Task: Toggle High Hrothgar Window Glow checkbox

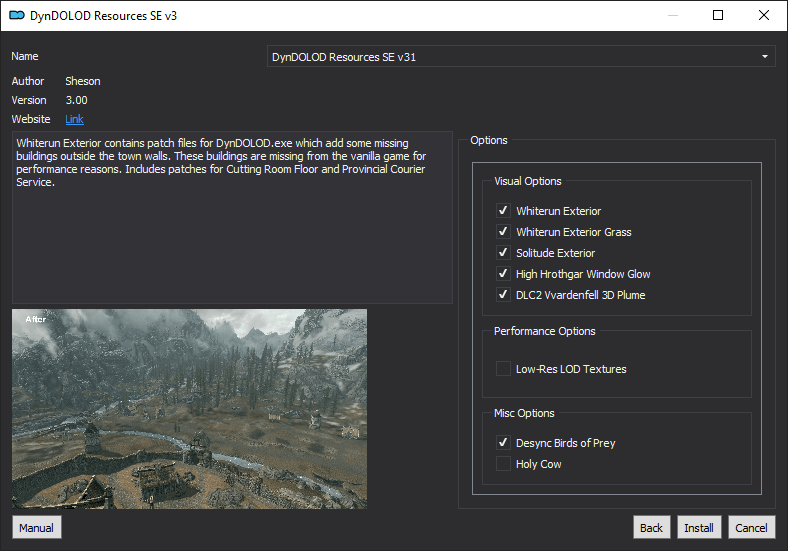Action: point(503,274)
